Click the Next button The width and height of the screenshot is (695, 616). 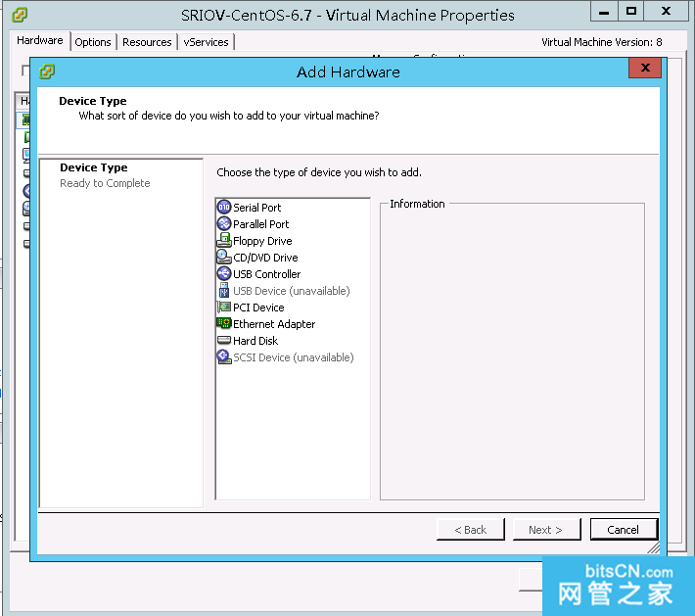[x=546, y=530]
